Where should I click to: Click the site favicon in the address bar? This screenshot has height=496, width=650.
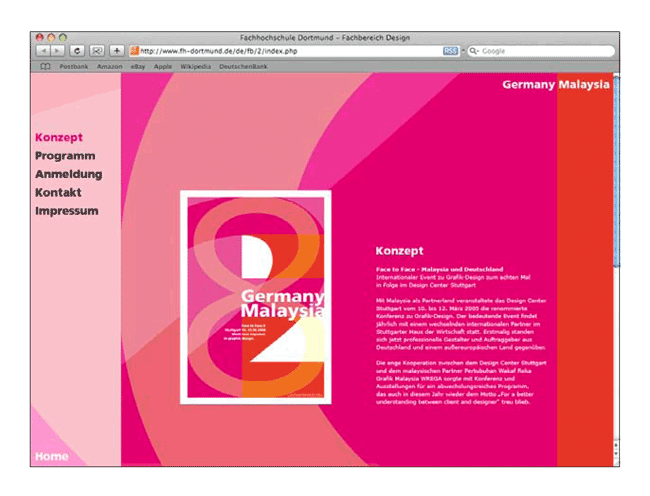tap(134, 51)
